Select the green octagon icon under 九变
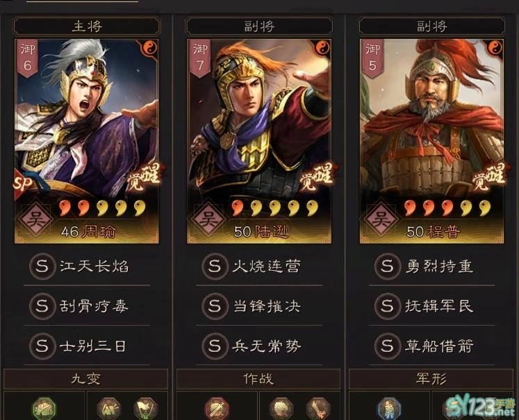 point(44,409)
